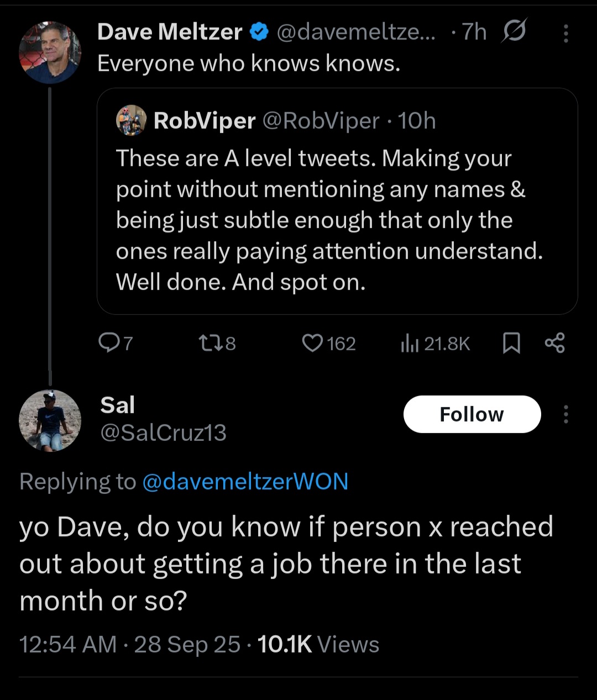Tap the 10.1K Views count
This screenshot has height=700, width=597.
(x=318, y=644)
